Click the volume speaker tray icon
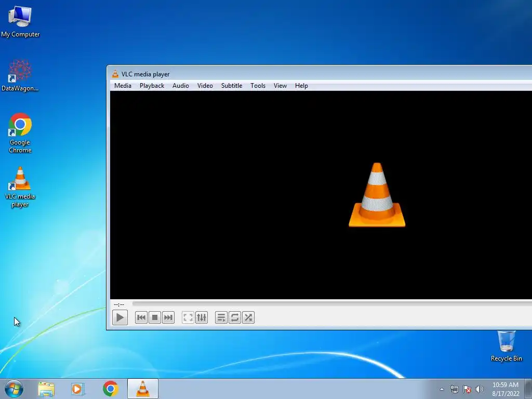The width and height of the screenshot is (532, 399). (480, 389)
